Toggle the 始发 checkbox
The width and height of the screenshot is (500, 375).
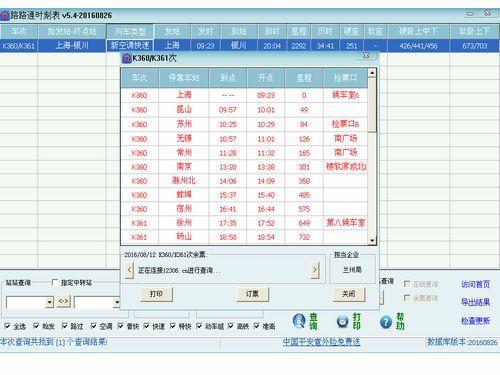click(x=36, y=326)
